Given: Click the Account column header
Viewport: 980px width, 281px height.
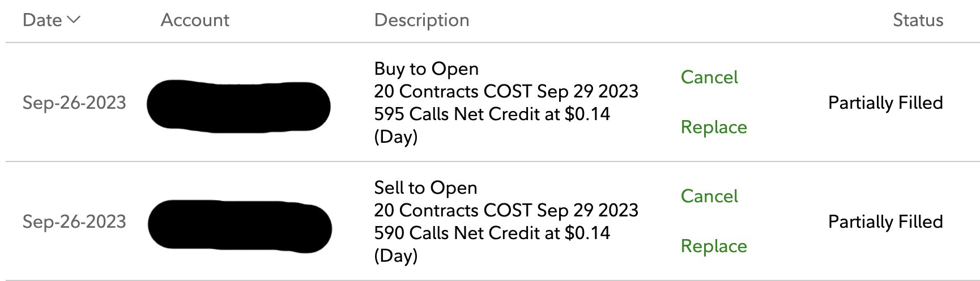Looking at the screenshot, I should pos(195,20).
